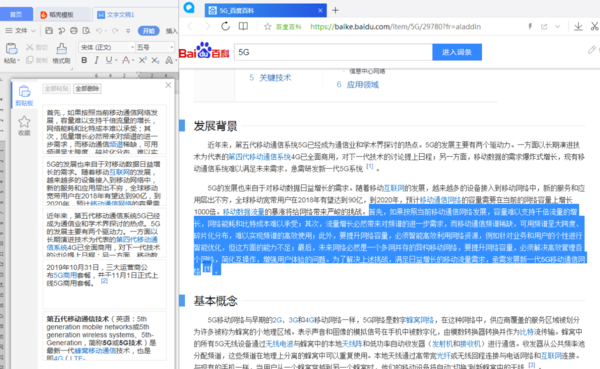600x369 pixels.
Task: Open the quick access customize dropdown
Action: tap(128, 31)
